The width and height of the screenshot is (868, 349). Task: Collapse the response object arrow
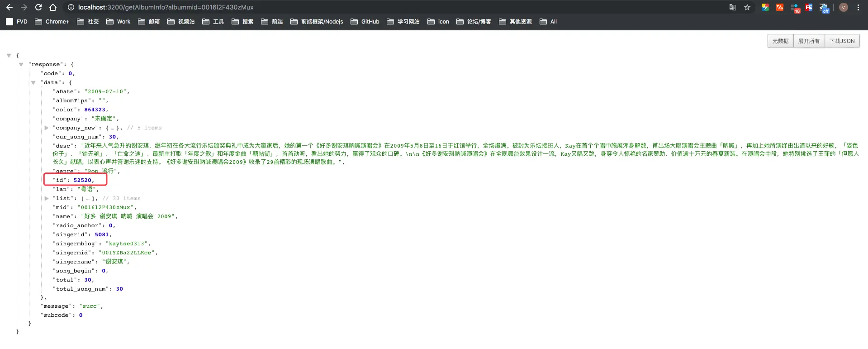tap(21, 65)
